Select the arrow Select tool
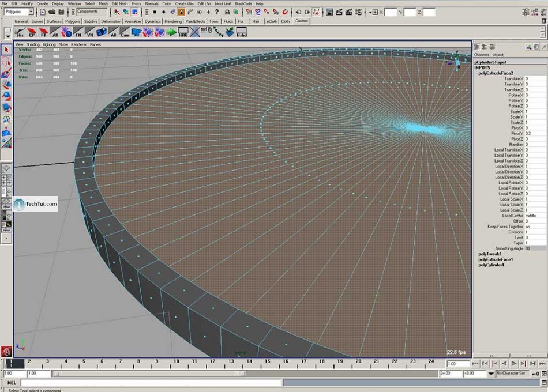This screenshot has width=548, height=392. point(6,50)
